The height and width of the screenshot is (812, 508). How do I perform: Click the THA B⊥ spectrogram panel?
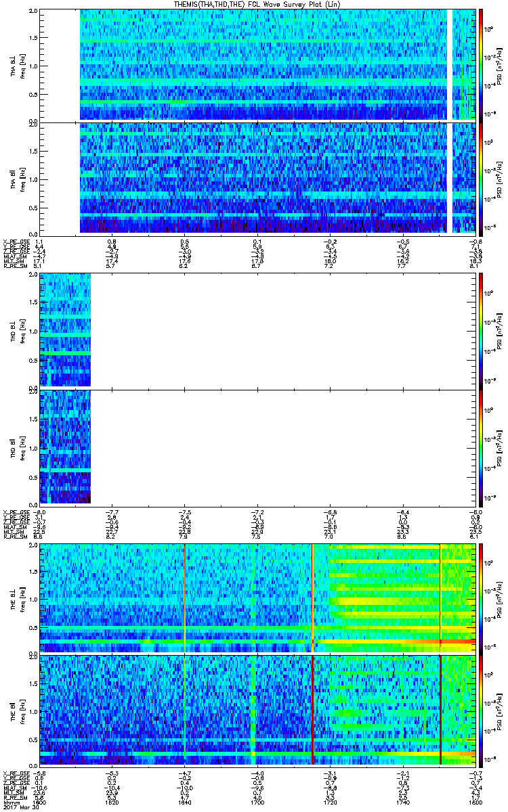coord(257,65)
